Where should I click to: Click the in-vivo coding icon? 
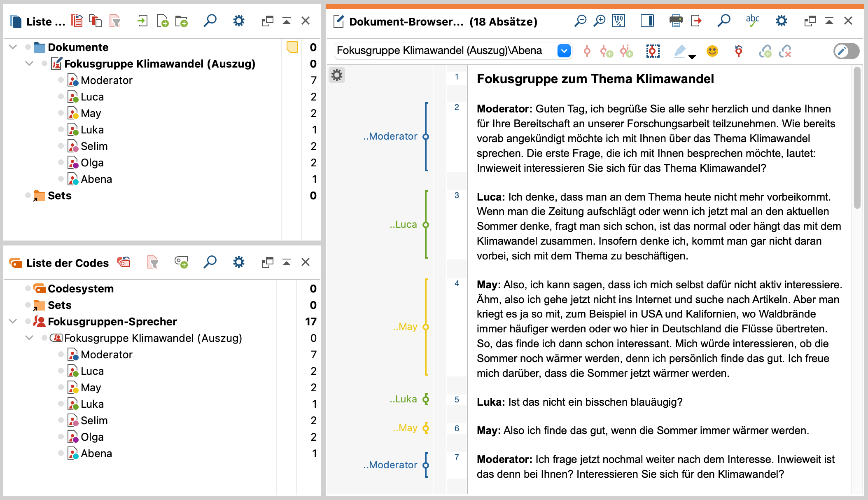point(627,51)
